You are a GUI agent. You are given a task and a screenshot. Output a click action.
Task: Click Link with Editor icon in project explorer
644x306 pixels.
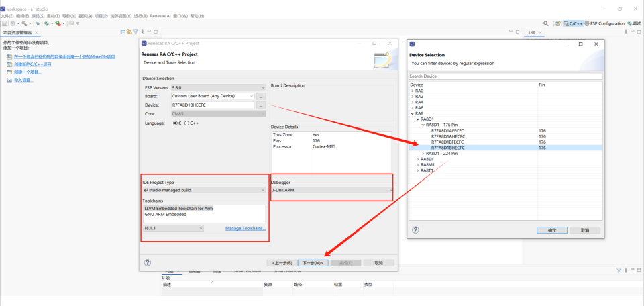(129, 32)
